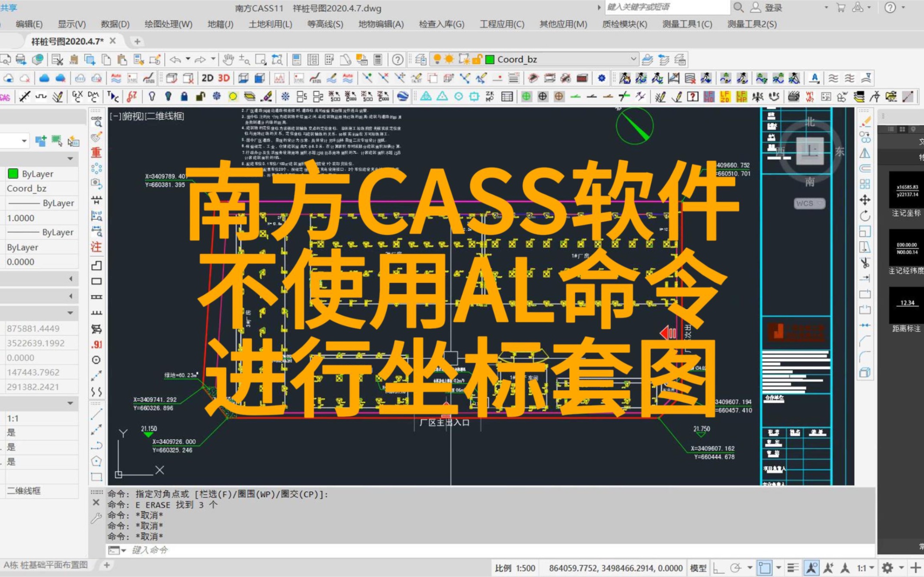This screenshot has height=577, width=924.
Task: Click the green ByLayer color swatch in properties
Action: pyautogui.click(x=13, y=174)
